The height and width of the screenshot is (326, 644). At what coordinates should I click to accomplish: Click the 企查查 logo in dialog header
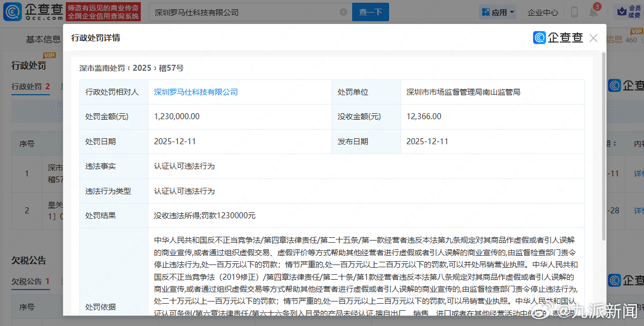click(558, 38)
